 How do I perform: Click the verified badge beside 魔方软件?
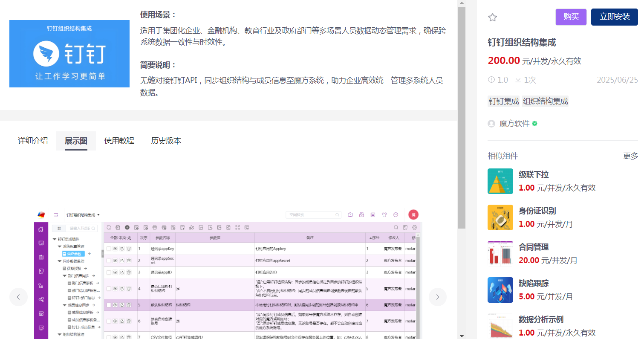[534, 124]
